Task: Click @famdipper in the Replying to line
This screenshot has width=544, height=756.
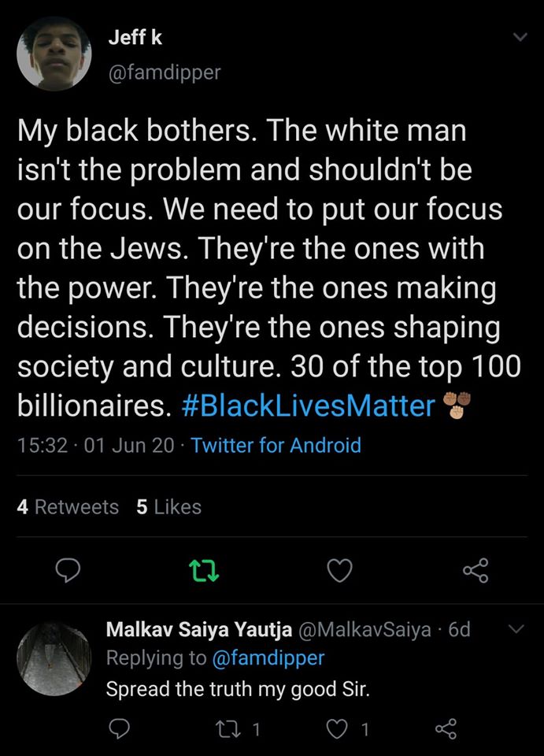Action: [269, 657]
